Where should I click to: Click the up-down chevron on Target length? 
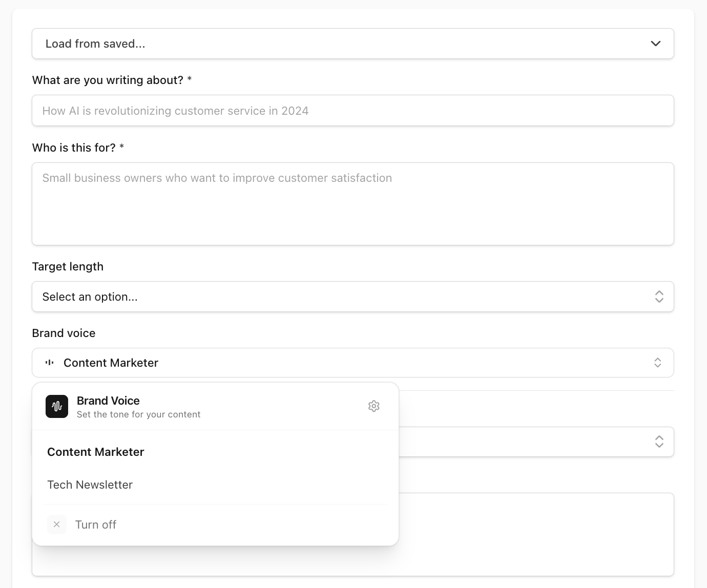659,297
